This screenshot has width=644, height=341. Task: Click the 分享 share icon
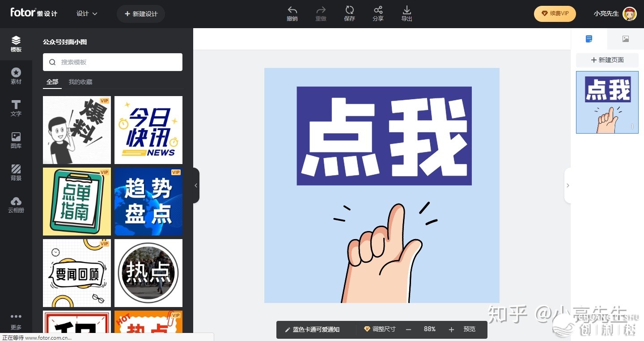pos(378,10)
